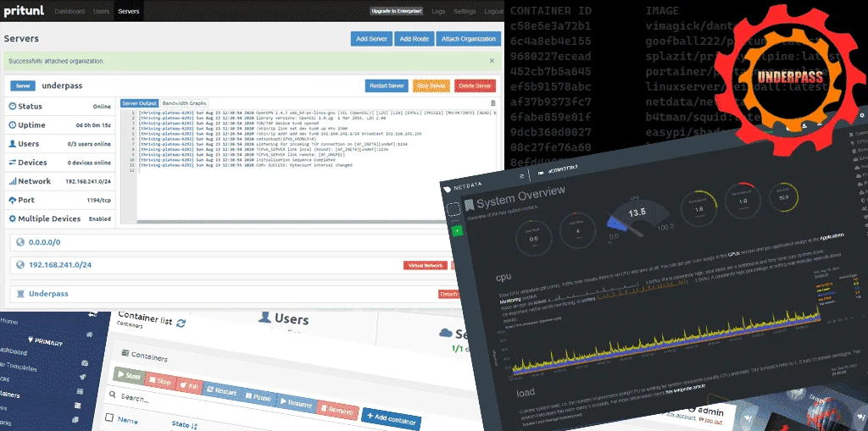Image resolution: width=868 pixels, height=431 pixels.
Task: Click the 0.0.0.0/0 route link
Action: click(45, 242)
